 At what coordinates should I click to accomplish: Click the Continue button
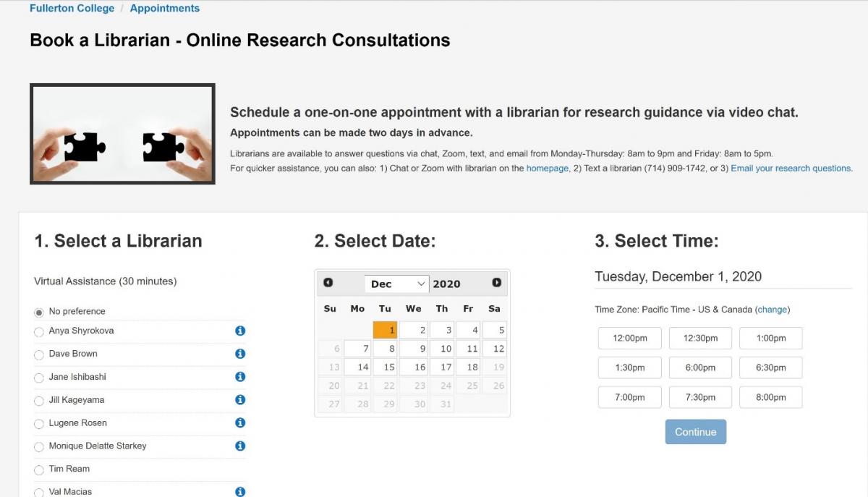[x=696, y=432]
